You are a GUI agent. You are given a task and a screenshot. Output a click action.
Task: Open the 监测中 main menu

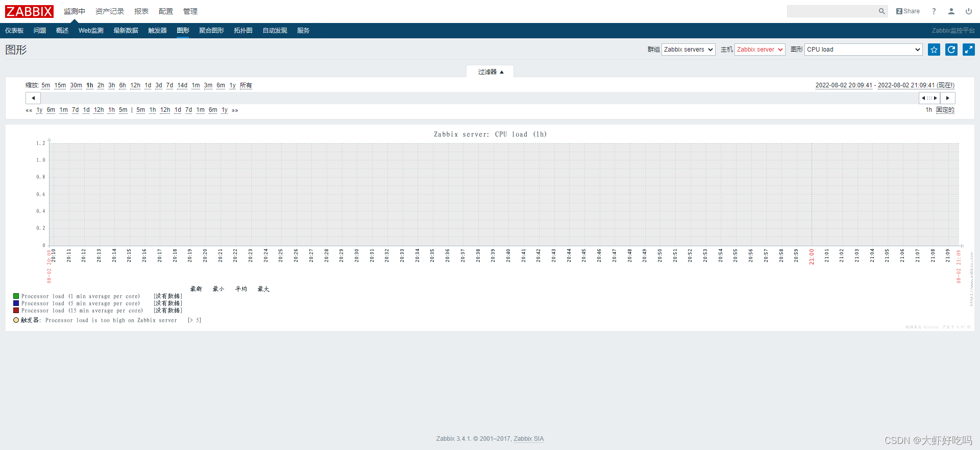(75, 11)
